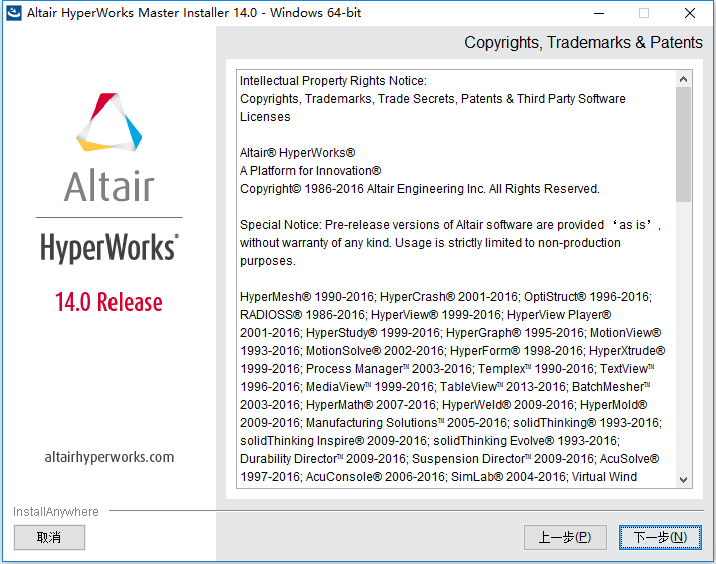Click 'solidThinking Inspire® 2009-2016' text
Screen dimensions: 716x564
tap(334, 441)
